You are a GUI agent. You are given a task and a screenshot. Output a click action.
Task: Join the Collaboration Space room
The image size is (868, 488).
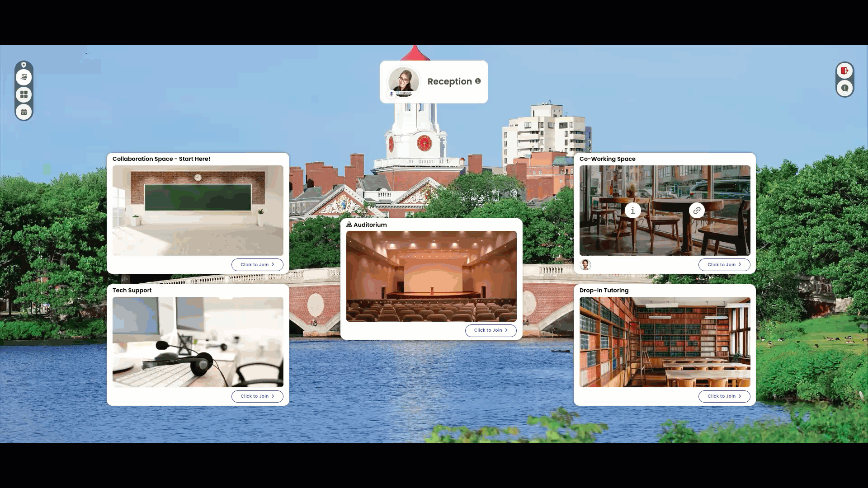256,264
